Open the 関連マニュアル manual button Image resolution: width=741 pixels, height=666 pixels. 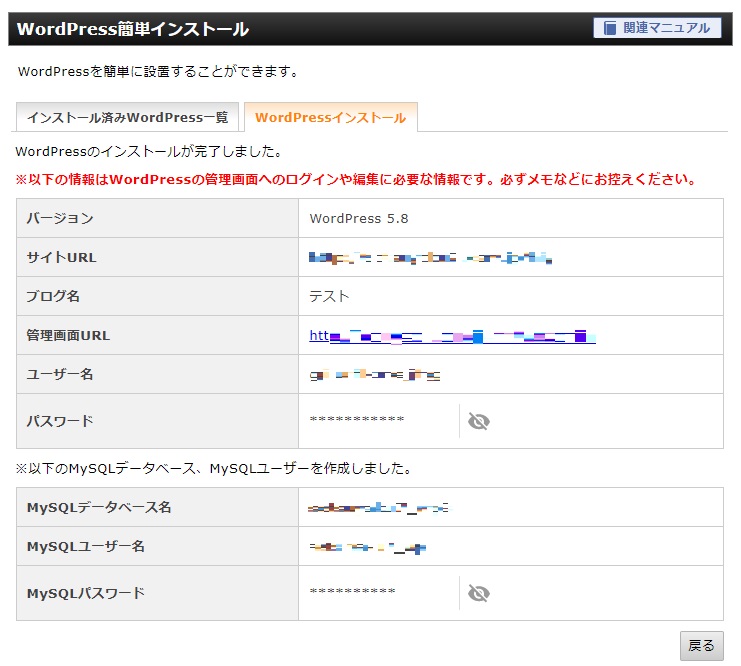657,28
